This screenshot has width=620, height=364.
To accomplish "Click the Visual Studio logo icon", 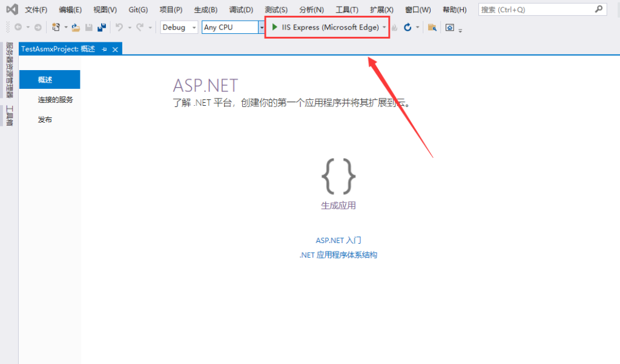I will coord(12,9).
